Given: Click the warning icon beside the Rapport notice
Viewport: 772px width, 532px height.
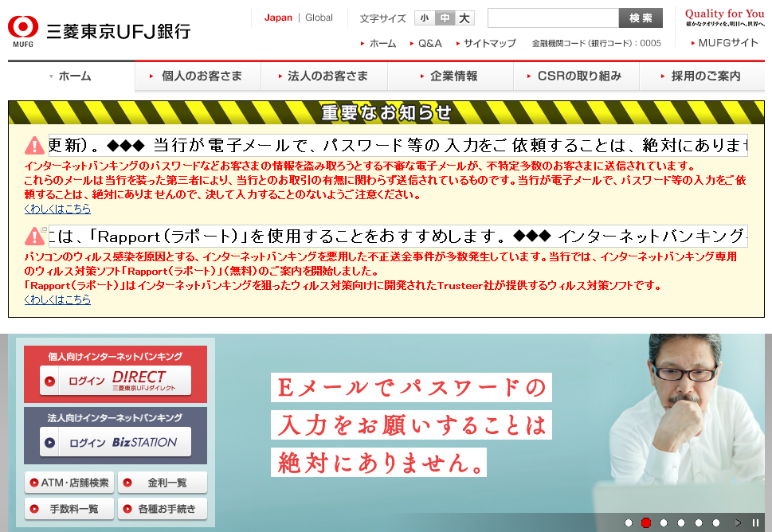Looking at the screenshot, I should tap(34, 237).
